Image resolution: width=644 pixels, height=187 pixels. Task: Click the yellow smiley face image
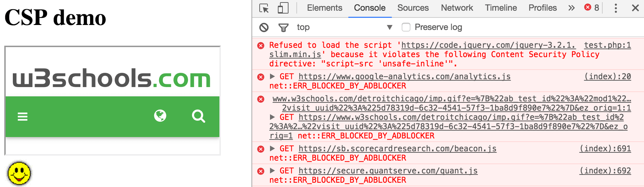[x=19, y=173]
